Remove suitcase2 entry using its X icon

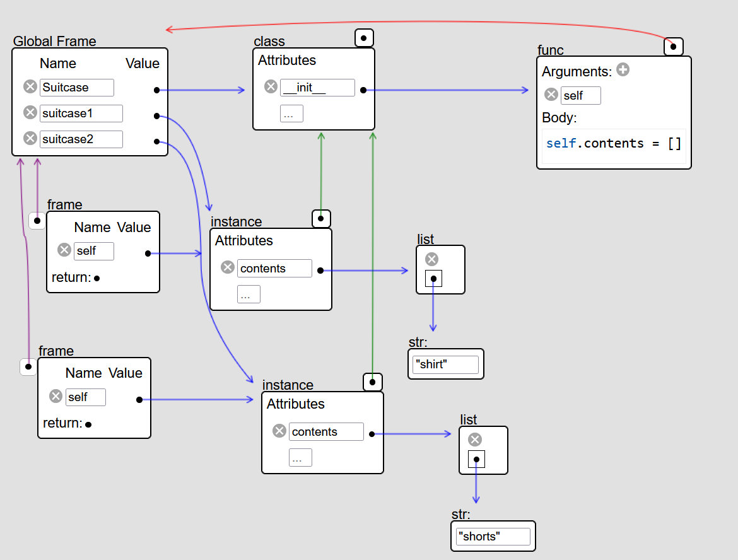(x=30, y=138)
